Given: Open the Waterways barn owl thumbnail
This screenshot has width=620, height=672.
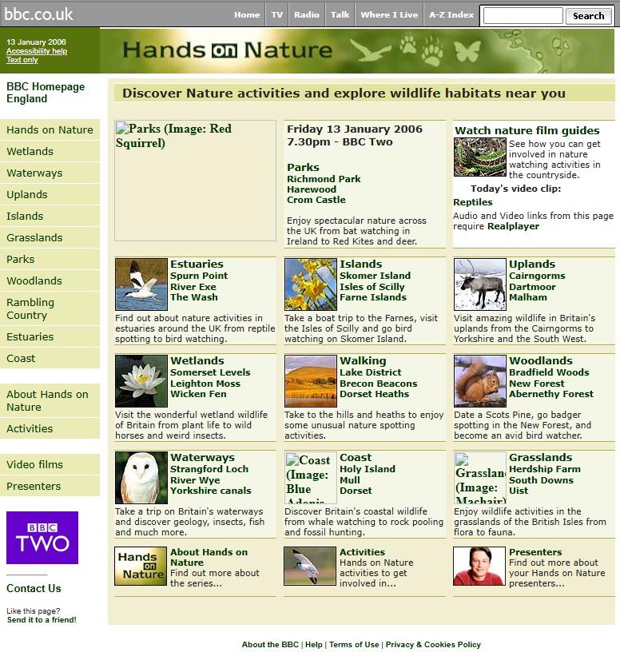Looking at the screenshot, I should point(141,477).
